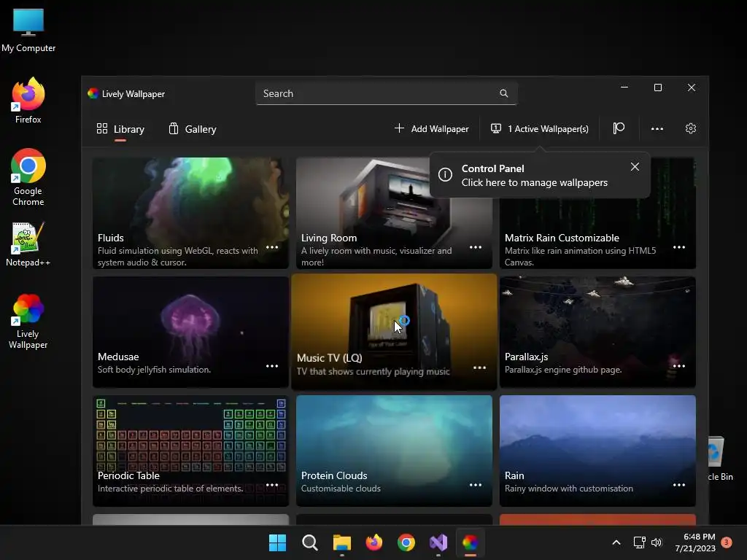This screenshot has height=560, width=747.
Task: Open options menu for Rain wallpaper
Action: [x=679, y=485]
